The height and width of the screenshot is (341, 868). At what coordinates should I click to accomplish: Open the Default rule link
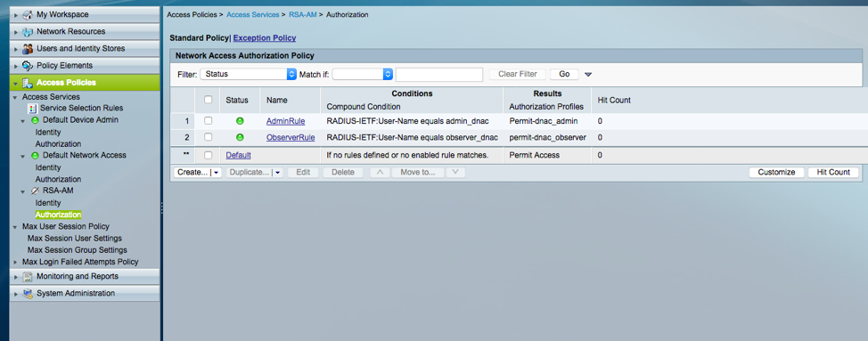(238, 155)
